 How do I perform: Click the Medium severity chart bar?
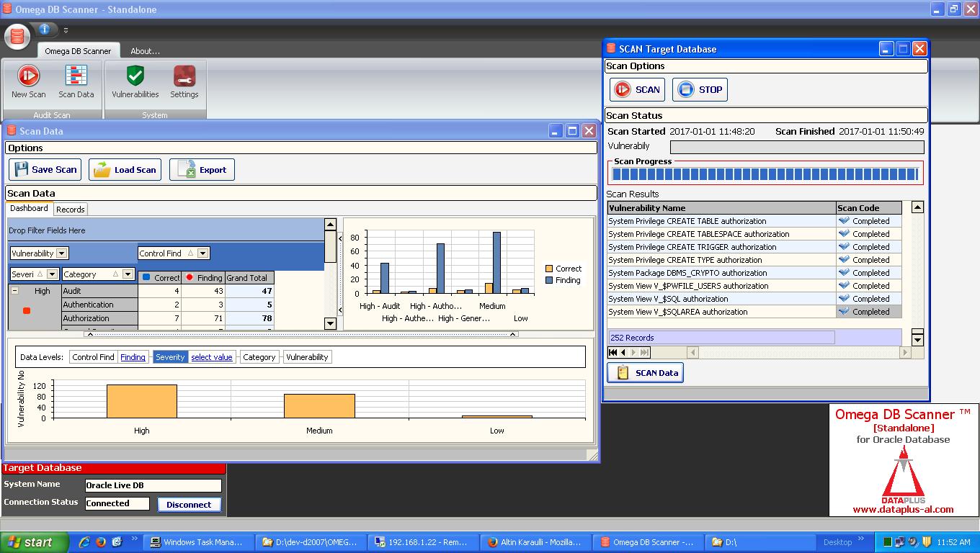click(x=319, y=406)
